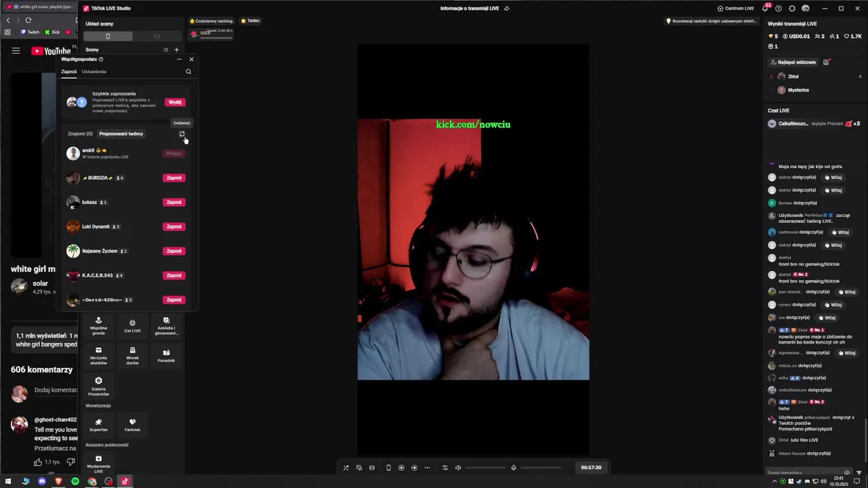Mute the speaker output
The width and height of the screenshot is (868, 488).
(x=458, y=468)
